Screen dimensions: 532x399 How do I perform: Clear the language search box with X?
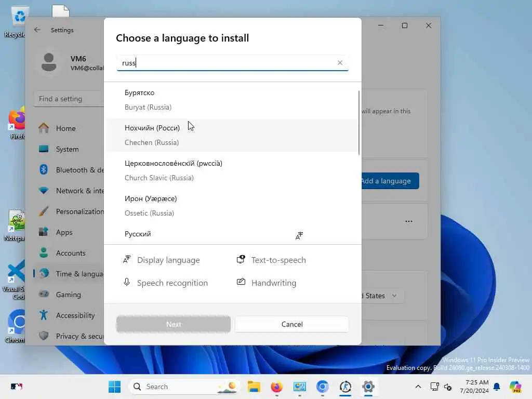pyautogui.click(x=340, y=63)
